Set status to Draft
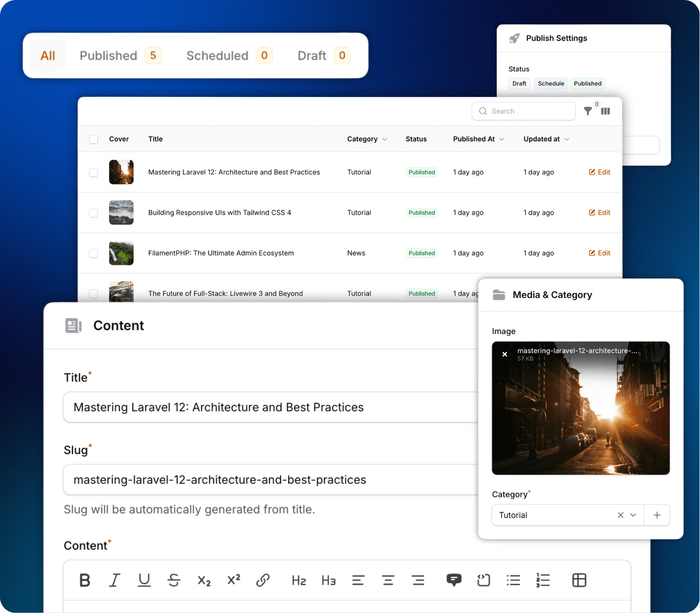The width and height of the screenshot is (700, 613). pos(519,84)
